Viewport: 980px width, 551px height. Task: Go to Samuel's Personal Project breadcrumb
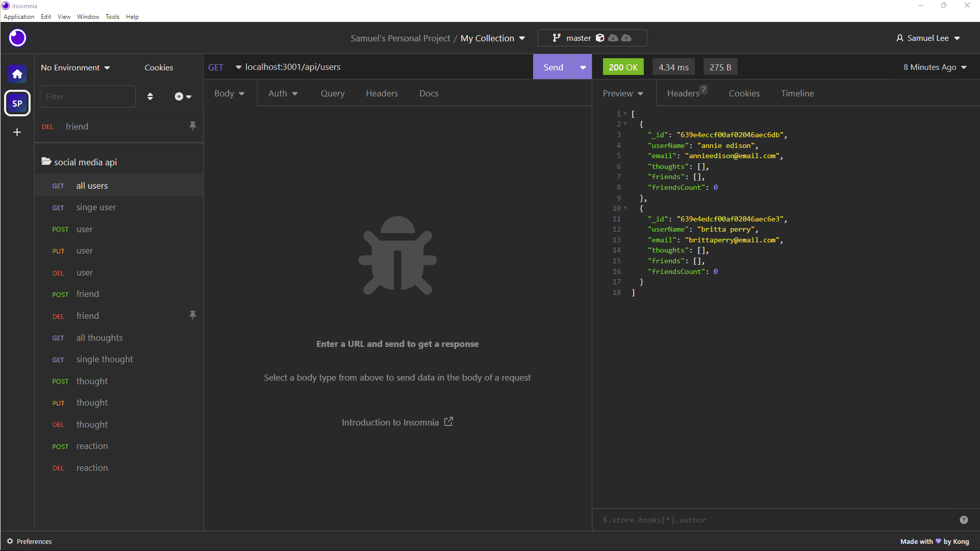tap(400, 38)
